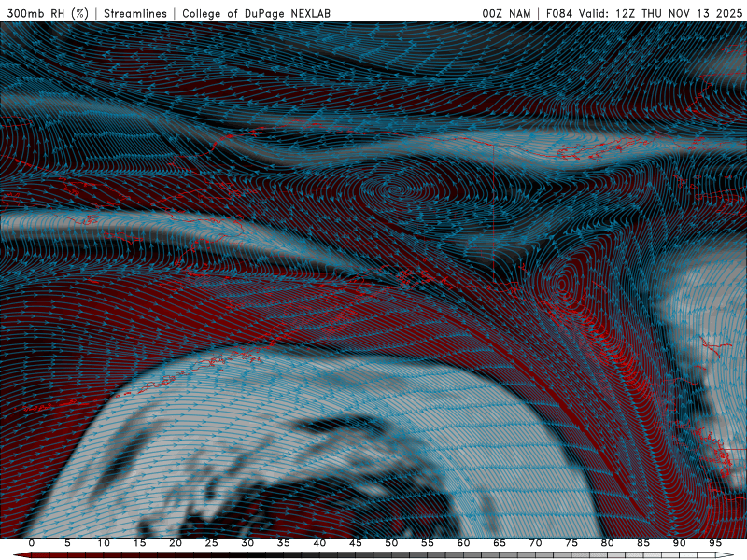Click the 95 value on color scale

(715, 543)
